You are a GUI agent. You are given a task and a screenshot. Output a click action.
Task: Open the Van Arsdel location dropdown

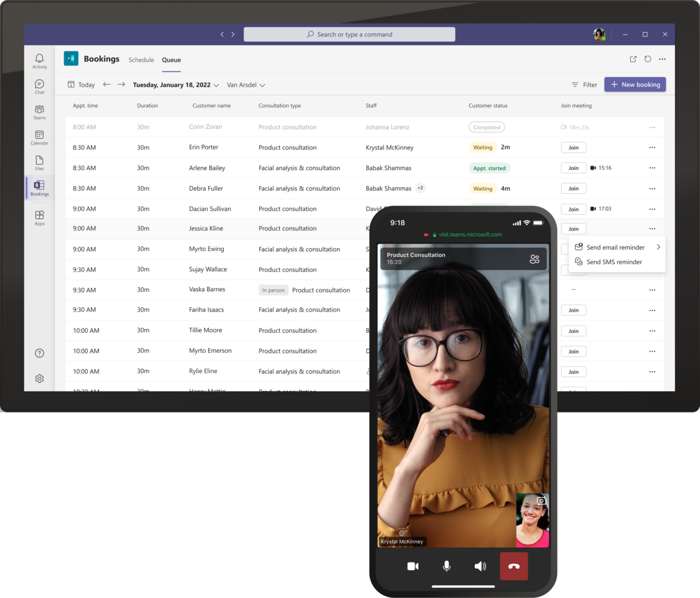246,85
